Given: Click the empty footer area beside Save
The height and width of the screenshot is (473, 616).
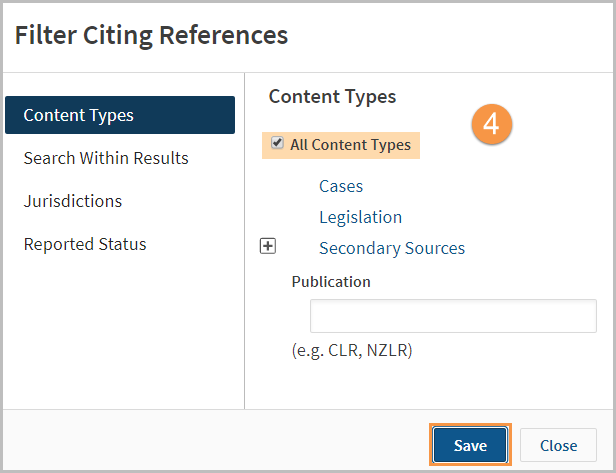Looking at the screenshot, I should [216, 440].
